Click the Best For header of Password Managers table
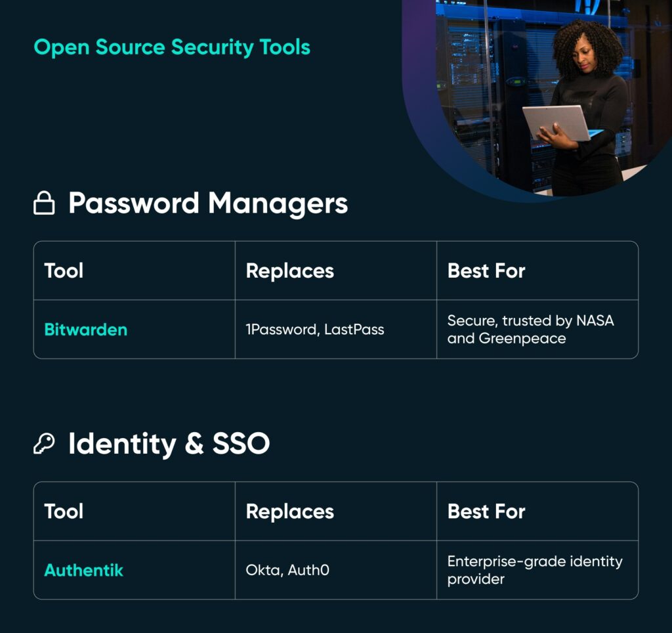672x633 pixels. (x=486, y=271)
